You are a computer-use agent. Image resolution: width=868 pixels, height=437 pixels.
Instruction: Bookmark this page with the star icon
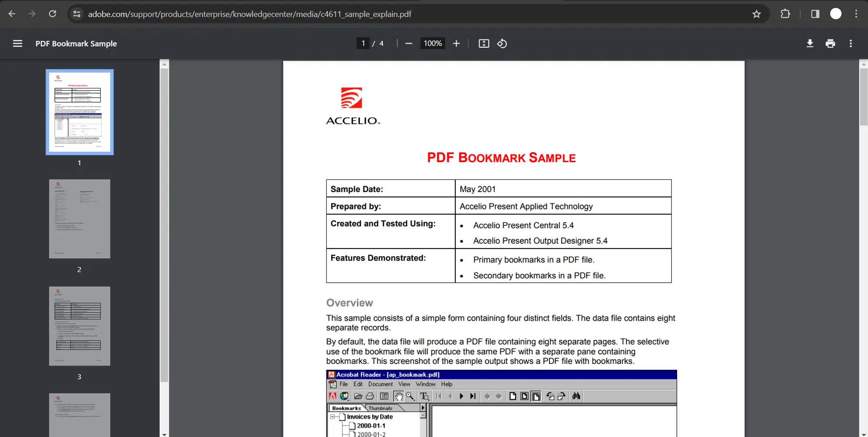click(756, 14)
